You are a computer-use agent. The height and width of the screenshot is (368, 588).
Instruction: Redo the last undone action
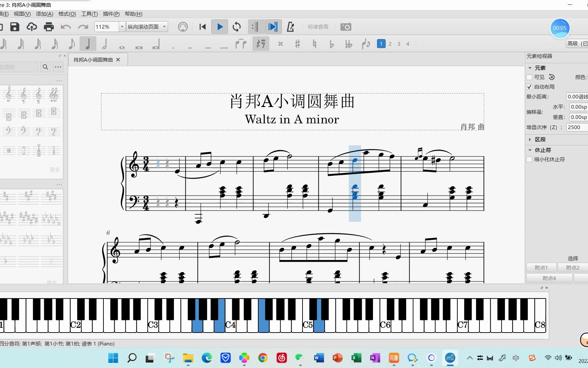[83, 27]
